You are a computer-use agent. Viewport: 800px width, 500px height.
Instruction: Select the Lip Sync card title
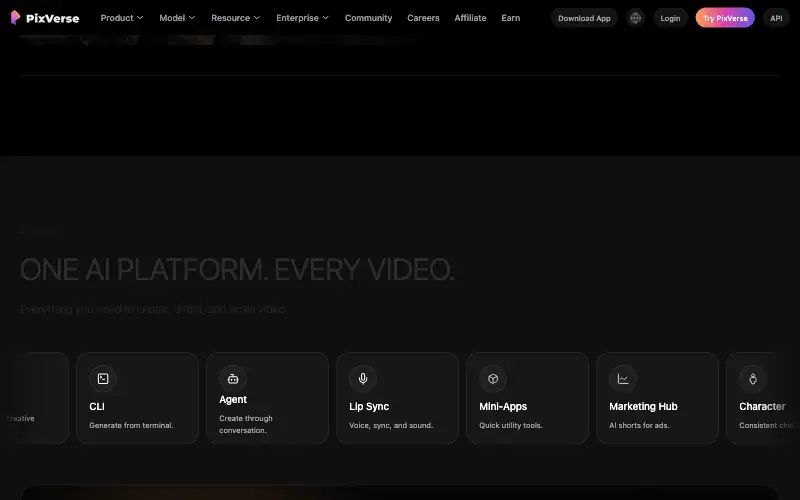click(369, 407)
